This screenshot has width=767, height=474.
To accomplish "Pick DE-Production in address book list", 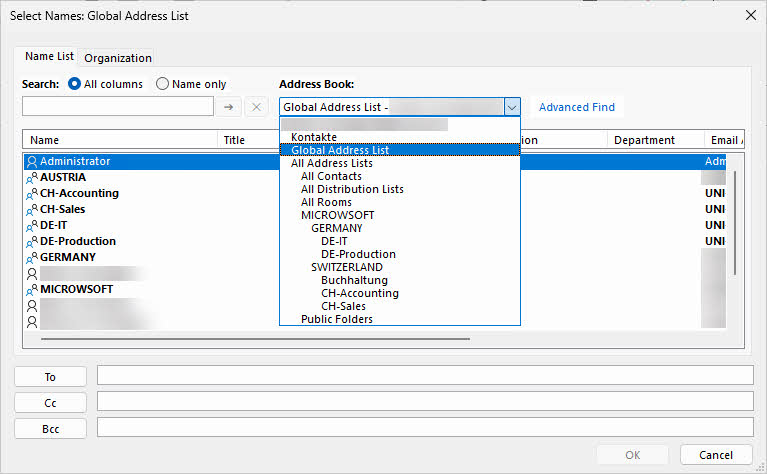I will 358,254.
